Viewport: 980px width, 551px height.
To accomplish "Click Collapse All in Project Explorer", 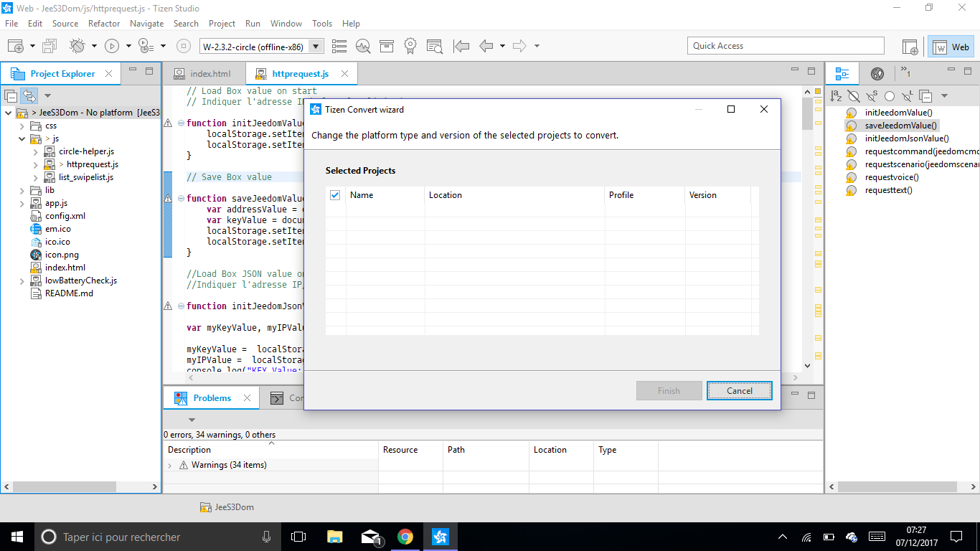I will coord(11,95).
